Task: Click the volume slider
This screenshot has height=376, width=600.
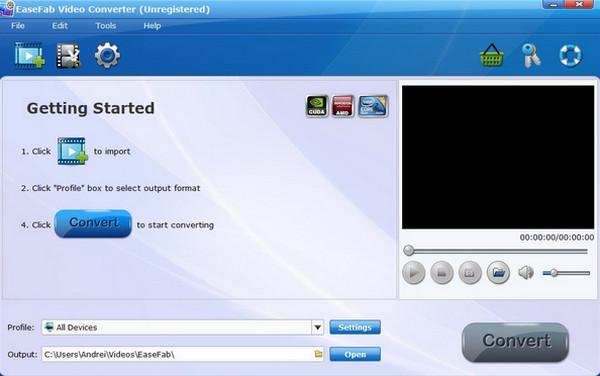Action: click(566, 273)
